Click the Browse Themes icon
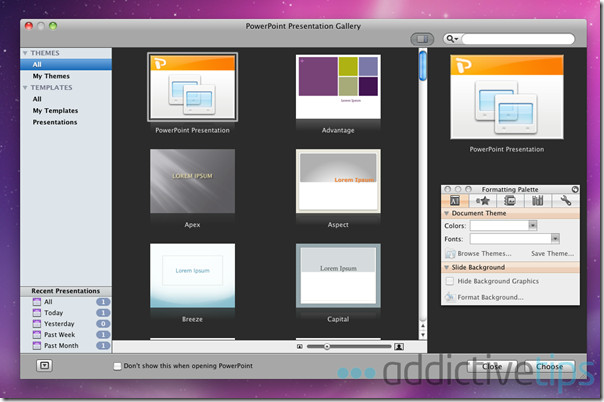604x402 pixels. (x=450, y=254)
